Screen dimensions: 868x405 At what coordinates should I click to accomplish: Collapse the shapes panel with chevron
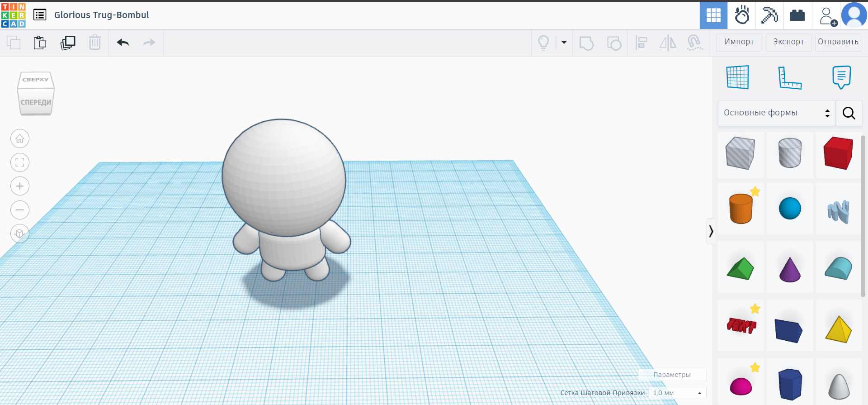(x=711, y=231)
